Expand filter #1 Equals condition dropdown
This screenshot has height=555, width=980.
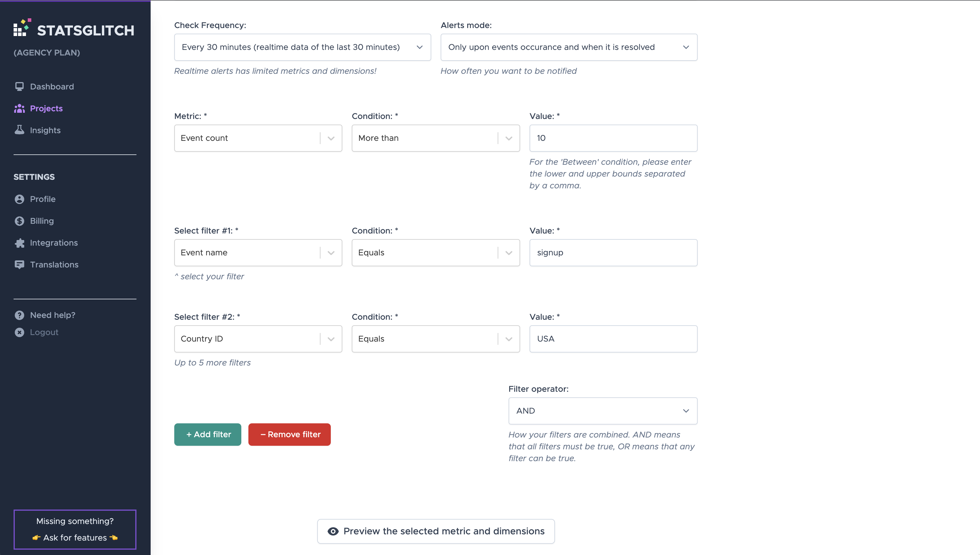435,253
